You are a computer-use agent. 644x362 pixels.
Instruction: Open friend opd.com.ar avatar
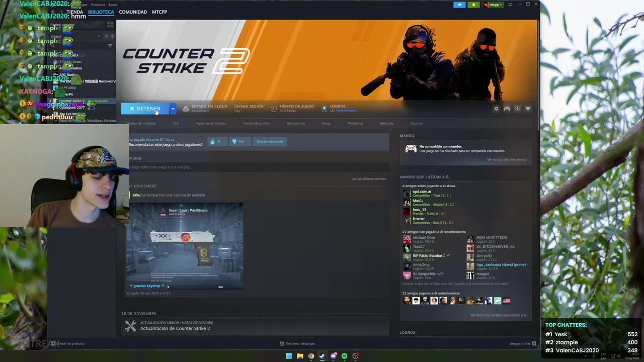coord(407,194)
